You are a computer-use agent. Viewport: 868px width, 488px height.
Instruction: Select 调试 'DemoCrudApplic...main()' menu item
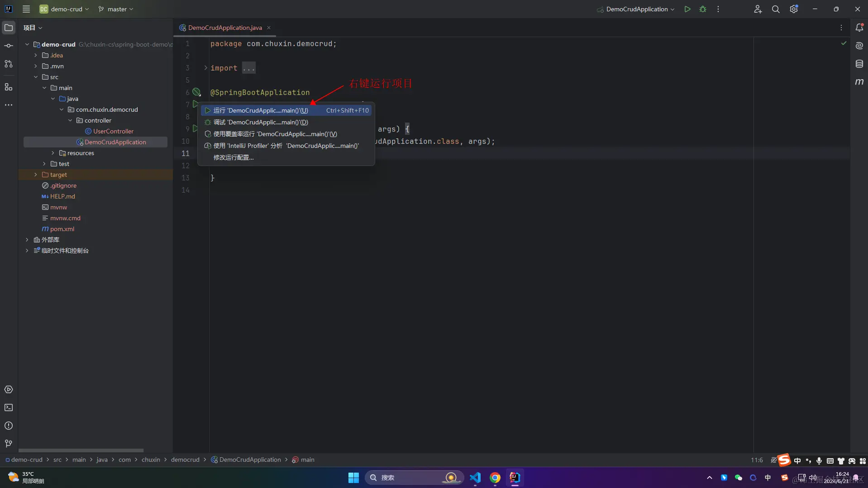(286, 122)
